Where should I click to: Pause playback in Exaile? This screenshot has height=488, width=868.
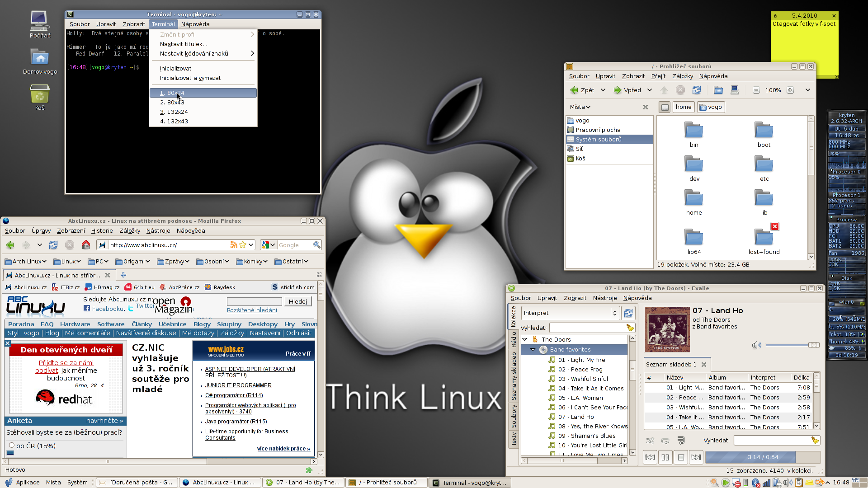[x=665, y=457]
